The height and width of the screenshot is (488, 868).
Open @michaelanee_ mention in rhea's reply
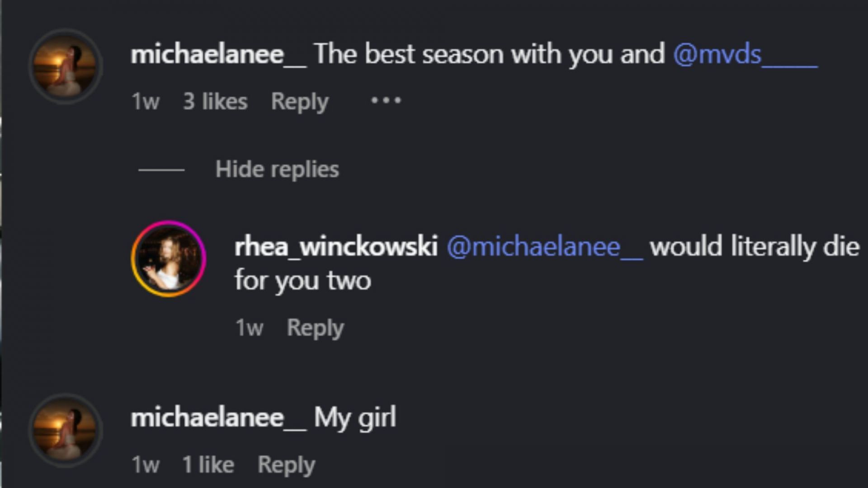pos(544,247)
